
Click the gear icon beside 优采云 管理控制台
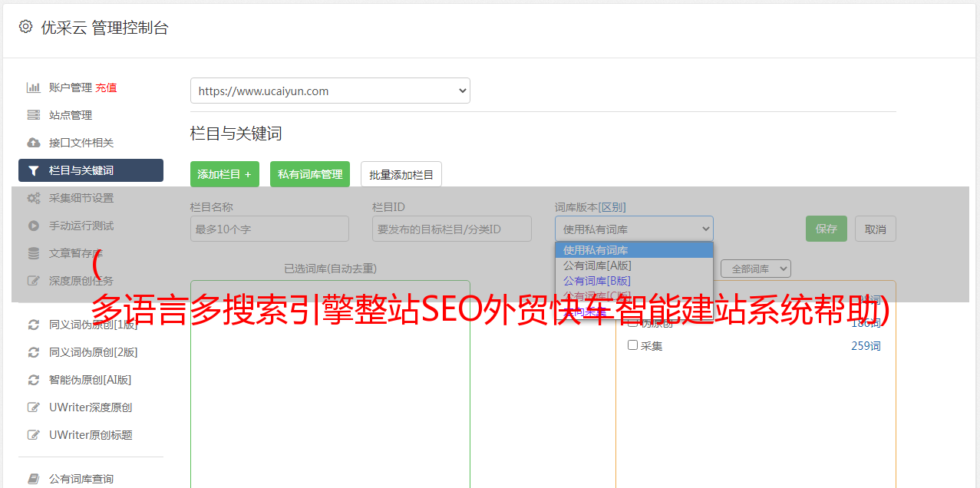point(25,27)
